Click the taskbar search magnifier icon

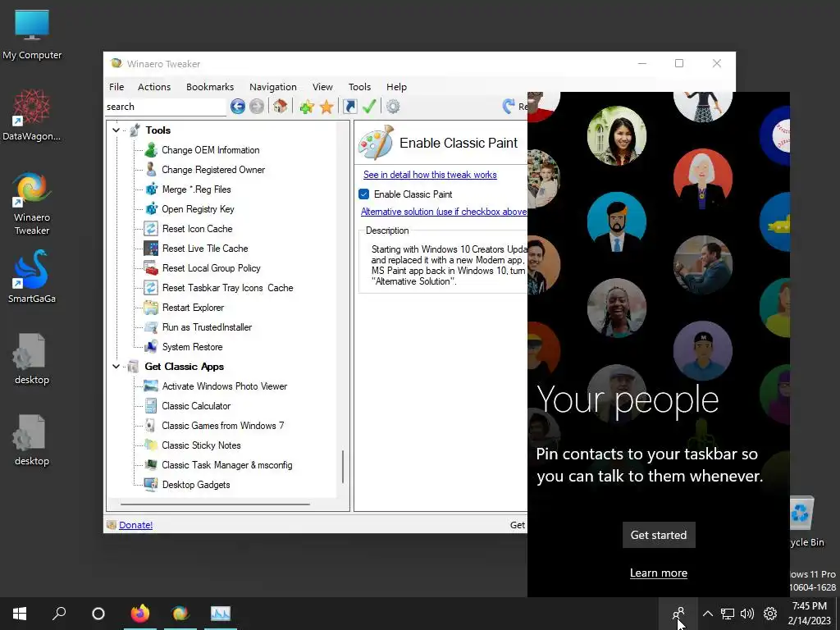click(x=59, y=614)
